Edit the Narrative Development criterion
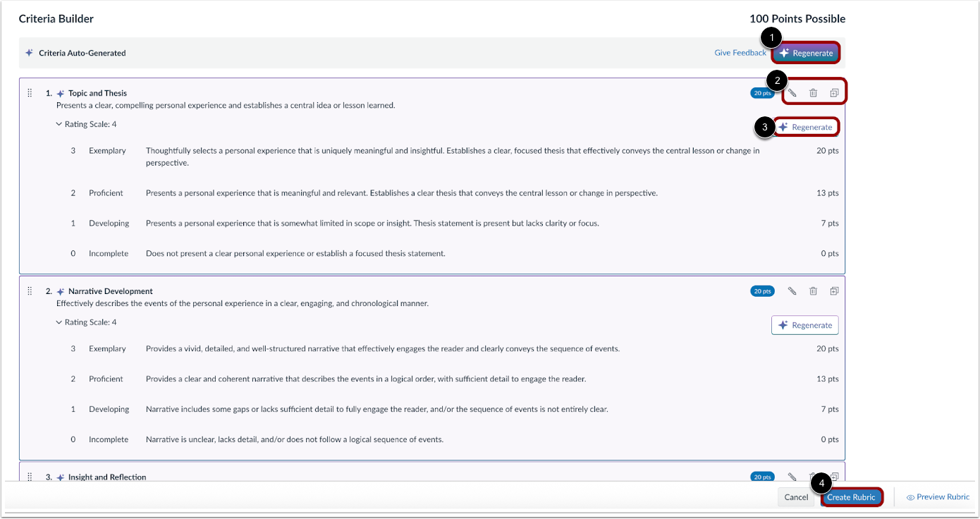Image resolution: width=980 pixels, height=519 pixels. click(792, 291)
